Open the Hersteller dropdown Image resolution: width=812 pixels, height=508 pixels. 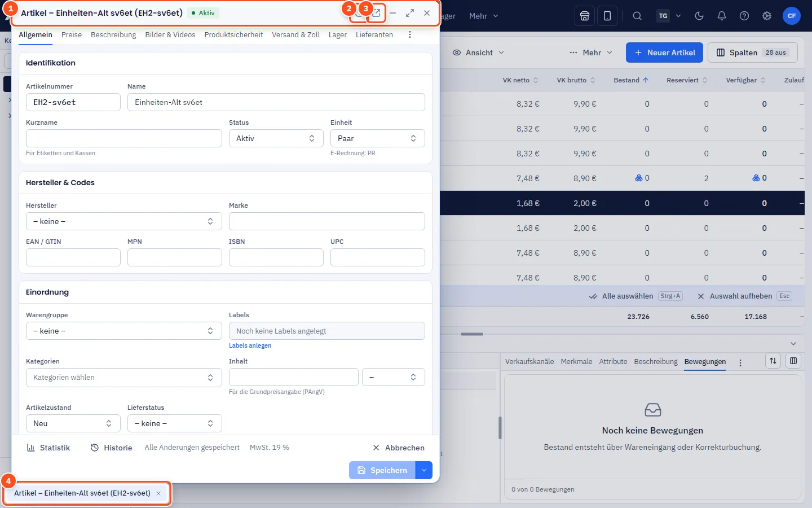[124, 221]
